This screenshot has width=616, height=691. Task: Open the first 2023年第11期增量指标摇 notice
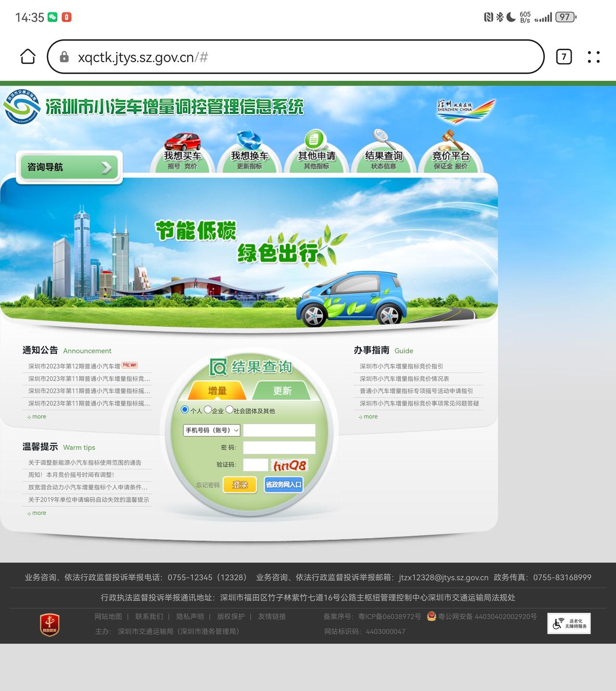click(x=89, y=391)
